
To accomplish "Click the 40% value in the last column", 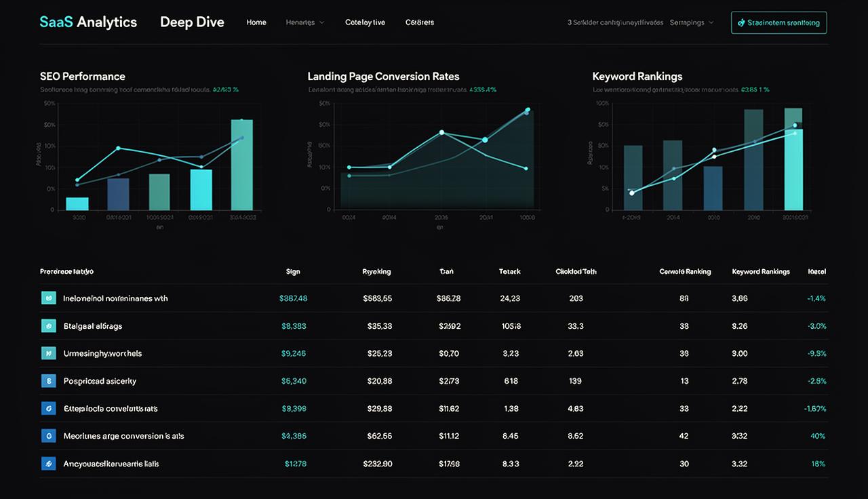I will [818, 436].
